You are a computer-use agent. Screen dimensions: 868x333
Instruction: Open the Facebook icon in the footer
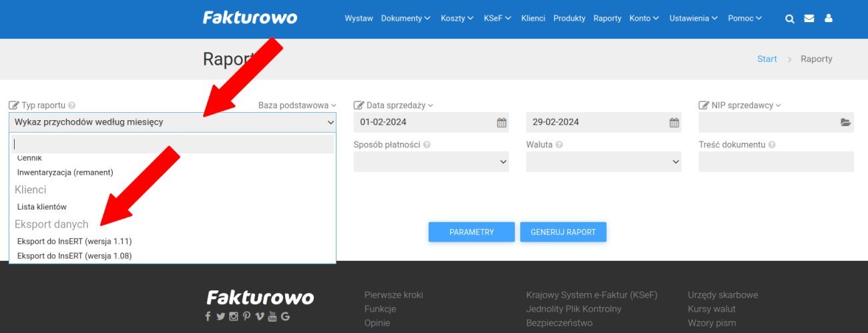(208, 316)
